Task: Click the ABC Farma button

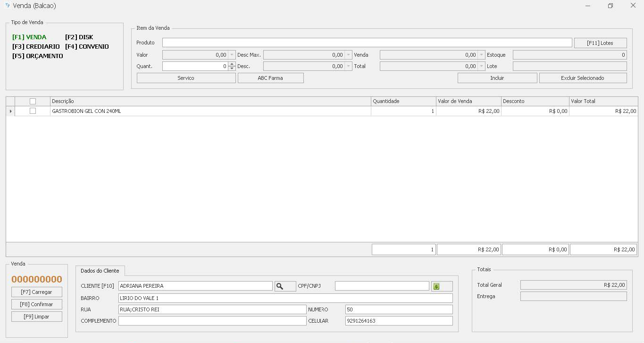Action: [x=270, y=78]
